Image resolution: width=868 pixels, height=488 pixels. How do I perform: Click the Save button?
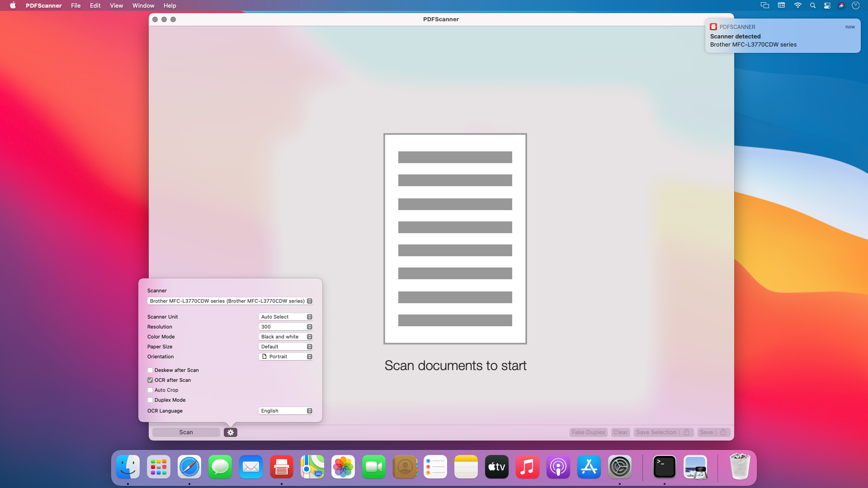(706, 432)
